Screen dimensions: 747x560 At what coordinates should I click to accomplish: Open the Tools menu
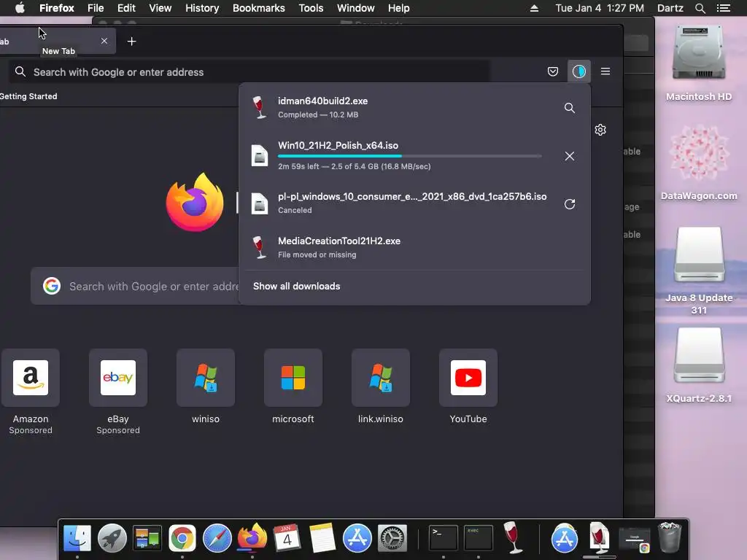click(x=311, y=8)
